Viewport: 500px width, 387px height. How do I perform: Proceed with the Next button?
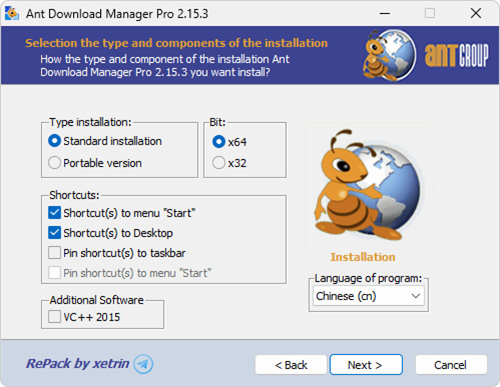(366, 365)
